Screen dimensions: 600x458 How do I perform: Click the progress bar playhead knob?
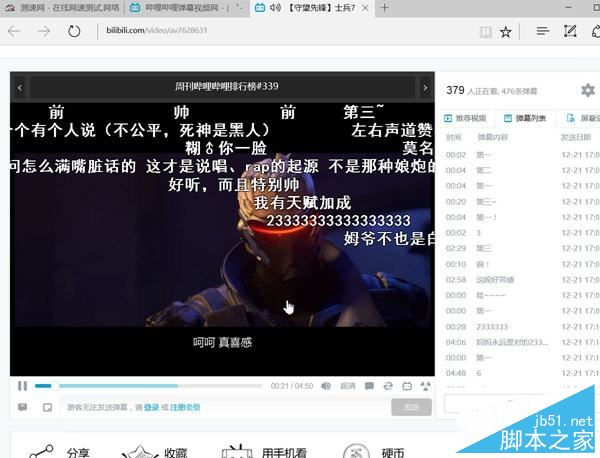pyautogui.click(x=55, y=386)
